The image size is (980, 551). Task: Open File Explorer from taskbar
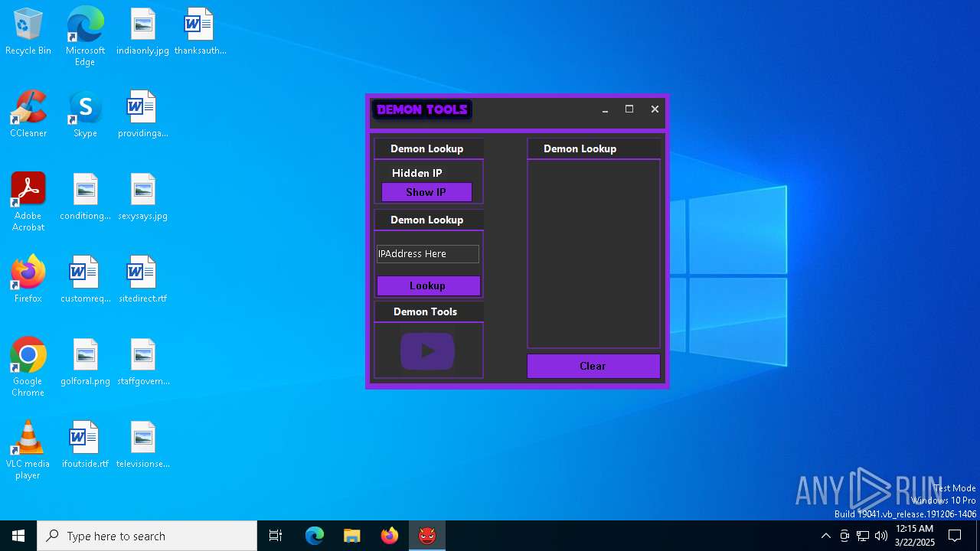[351, 536]
